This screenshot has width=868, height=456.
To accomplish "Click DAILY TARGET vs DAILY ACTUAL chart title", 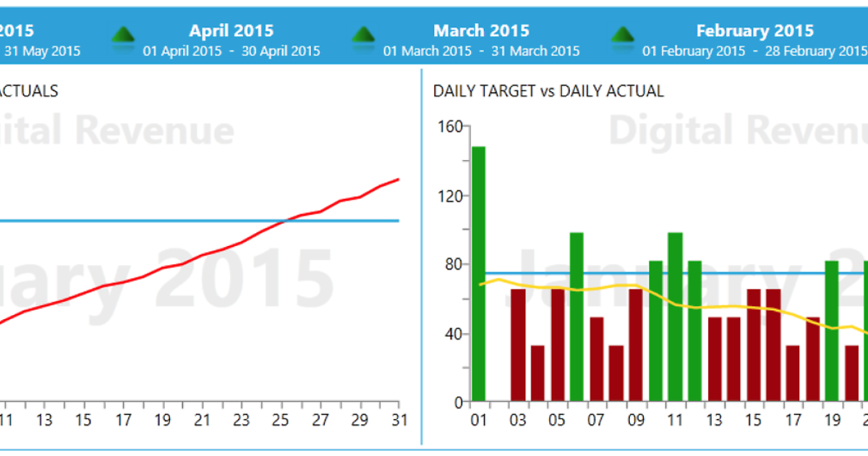I will [548, 91].
